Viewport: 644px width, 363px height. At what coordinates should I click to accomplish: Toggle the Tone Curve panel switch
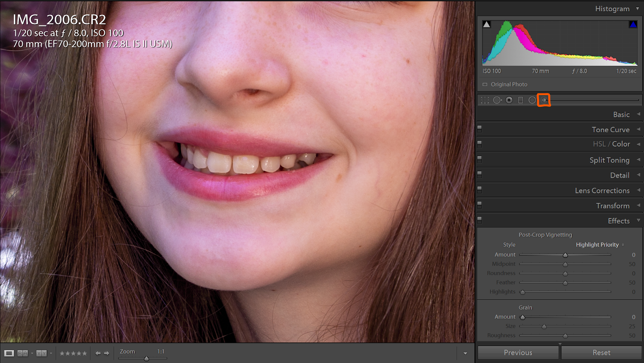[479, 129]
